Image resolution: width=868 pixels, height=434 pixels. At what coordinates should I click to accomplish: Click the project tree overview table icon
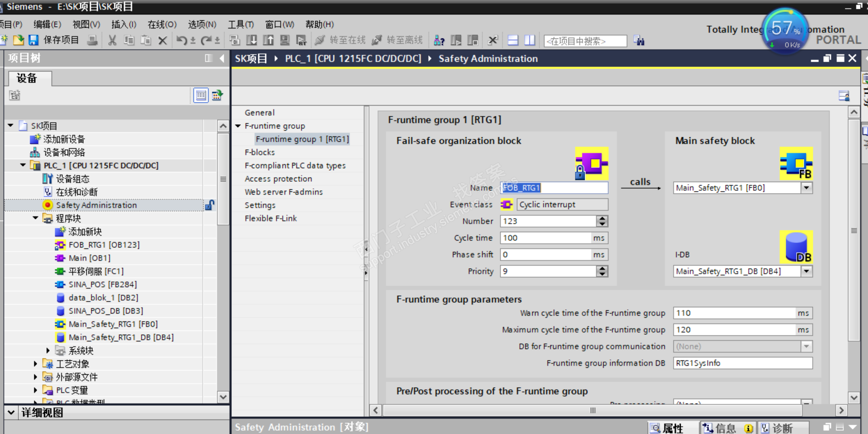pos(201,96)
